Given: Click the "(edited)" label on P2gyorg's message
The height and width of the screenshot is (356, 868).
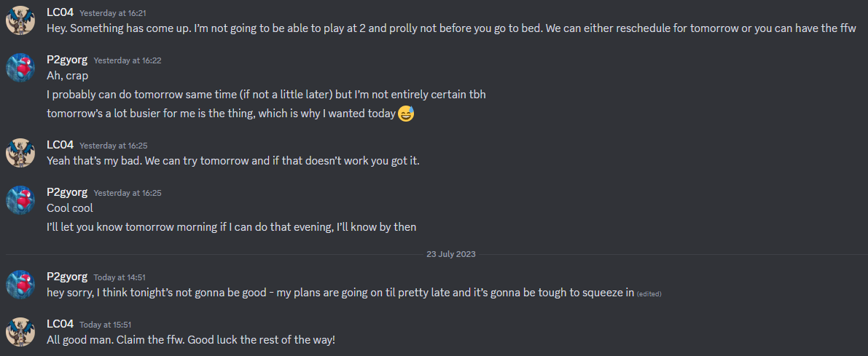Looking at the screenshot, I should tap(649, 294).
